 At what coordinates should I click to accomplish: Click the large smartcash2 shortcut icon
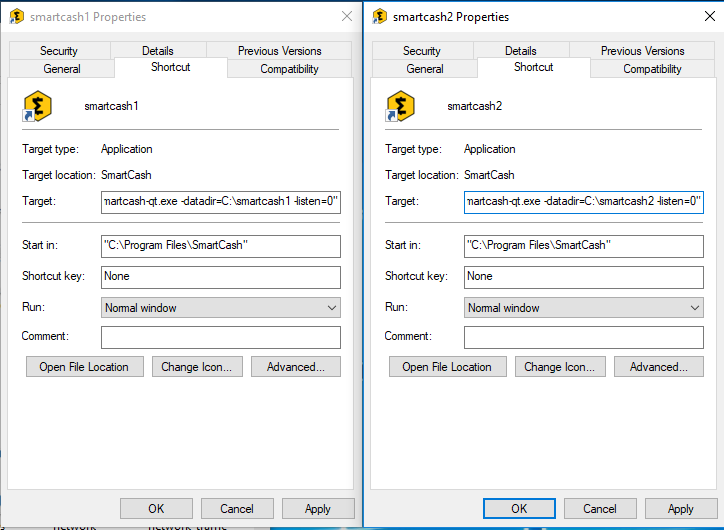pos(400,106)
